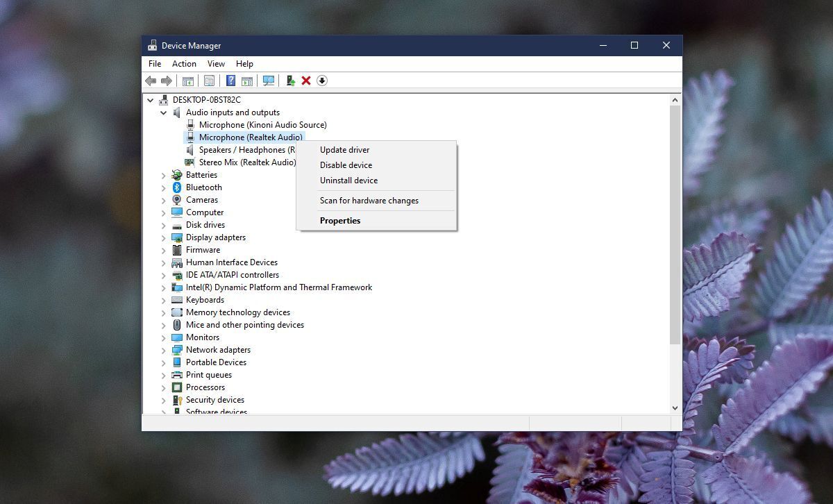Select the Update driver icon in the toolbar
Image resolution: width=833 pixels, height=504 pixels.
click(x=290, y=81)
